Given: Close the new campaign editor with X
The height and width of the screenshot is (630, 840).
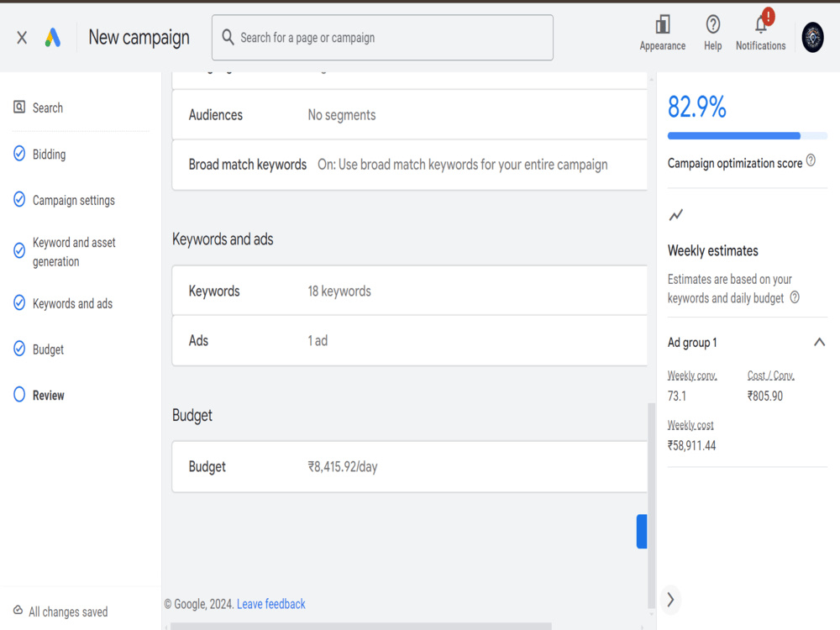Looking at the screenshot, I should click(x=22, y=38).
